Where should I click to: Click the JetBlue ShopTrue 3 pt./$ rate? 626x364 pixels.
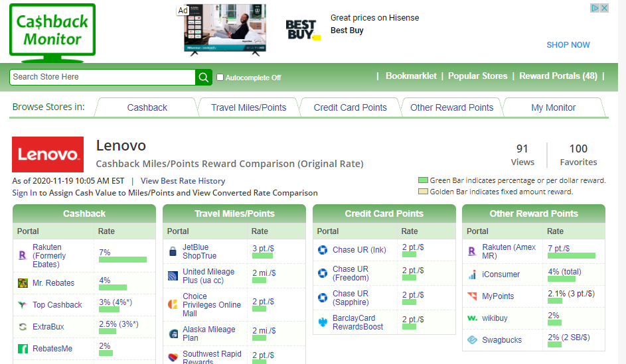(263, 249)
